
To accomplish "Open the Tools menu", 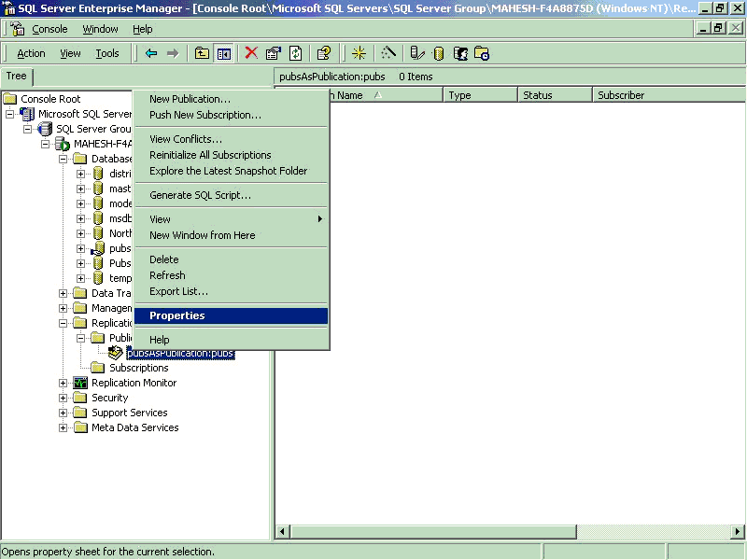I will coord(107,53).
